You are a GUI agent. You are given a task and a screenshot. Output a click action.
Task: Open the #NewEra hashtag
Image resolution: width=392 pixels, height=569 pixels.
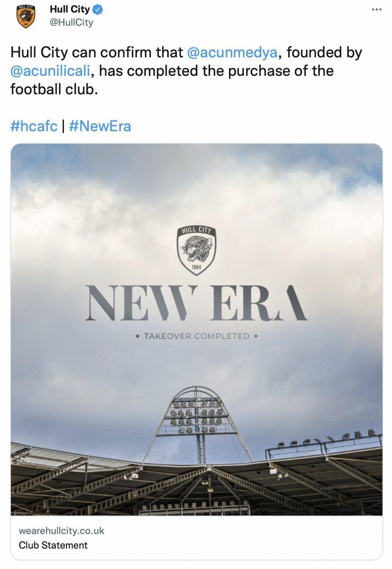tap(100, 126)
